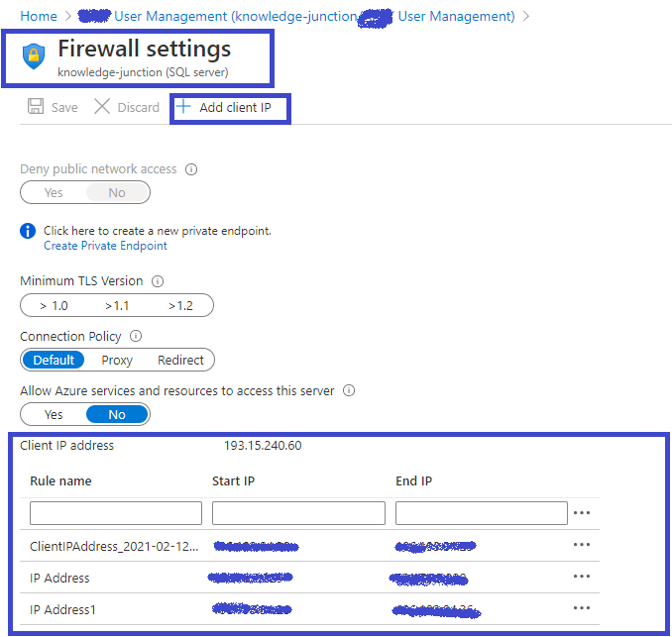This screenshot has width=672, height=637.
Task: Click the Start IP column header
Action: (234, 481)
